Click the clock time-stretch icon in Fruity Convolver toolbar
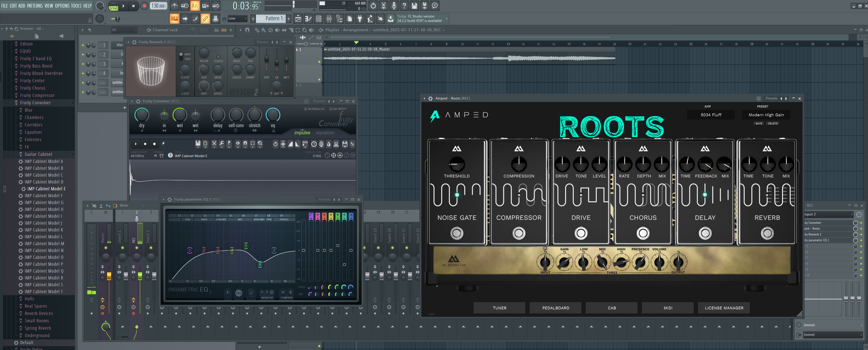 pyautogui.click(x=314, y=144)
